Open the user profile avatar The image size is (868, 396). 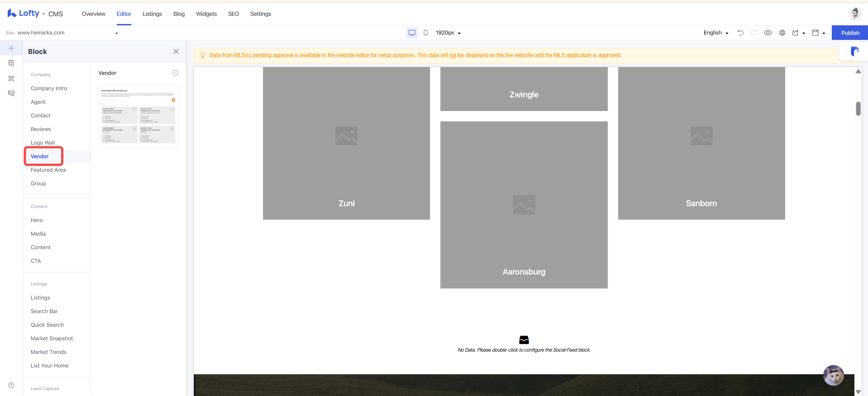click(x=855, y=14)
